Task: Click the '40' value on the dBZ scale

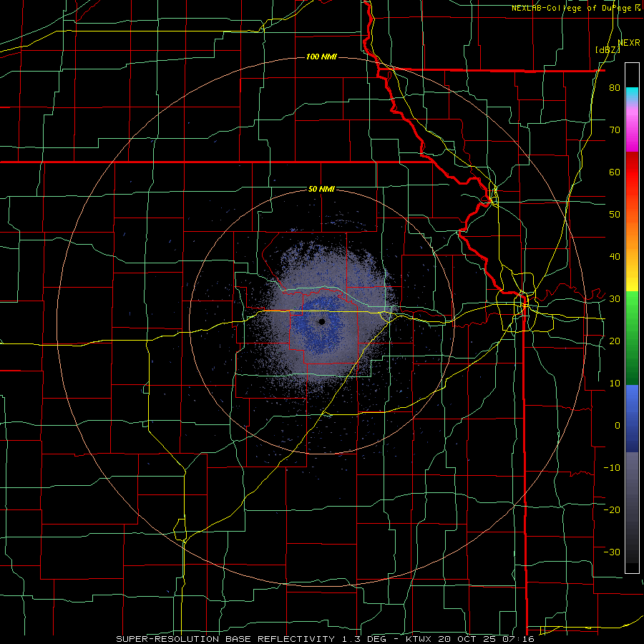Action: coord(615,257)
